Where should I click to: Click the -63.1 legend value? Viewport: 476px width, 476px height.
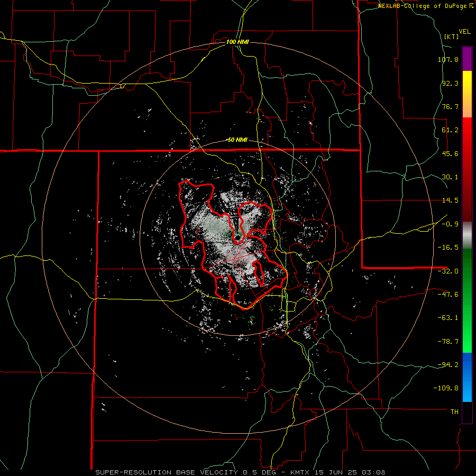coord(448,318)
